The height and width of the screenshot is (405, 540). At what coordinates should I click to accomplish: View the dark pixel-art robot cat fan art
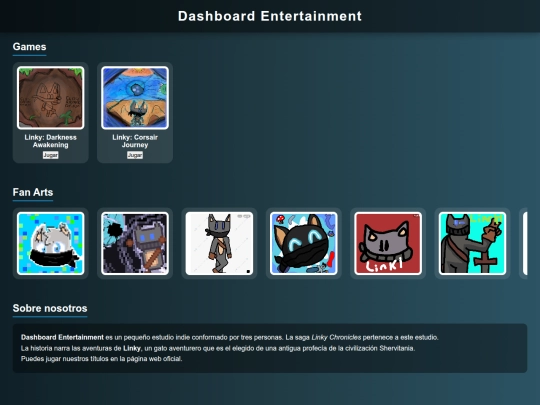[x=135, y=243]
